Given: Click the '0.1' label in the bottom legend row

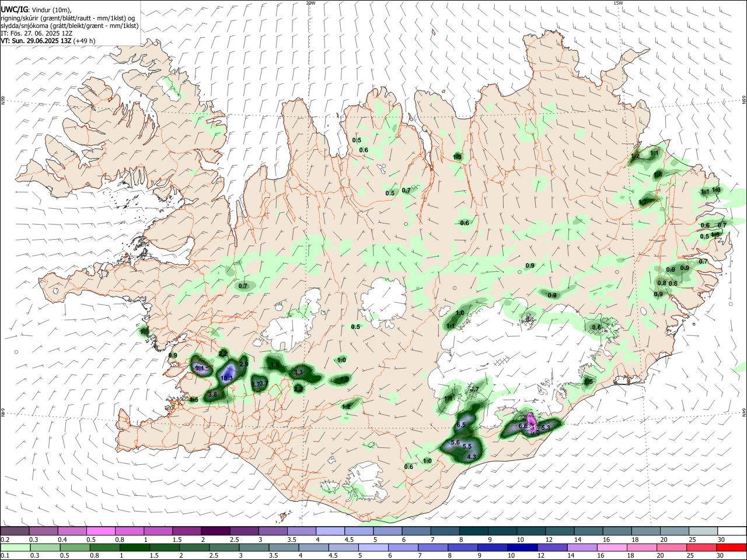Looking at the screenshot, I should [5, 556].
